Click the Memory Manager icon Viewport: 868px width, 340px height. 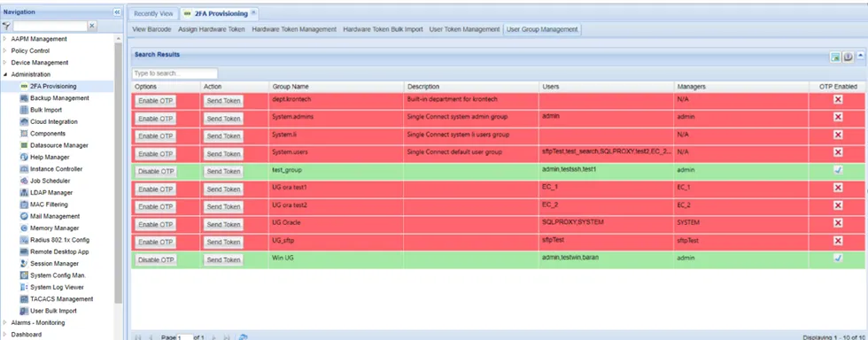coord(24,228)
